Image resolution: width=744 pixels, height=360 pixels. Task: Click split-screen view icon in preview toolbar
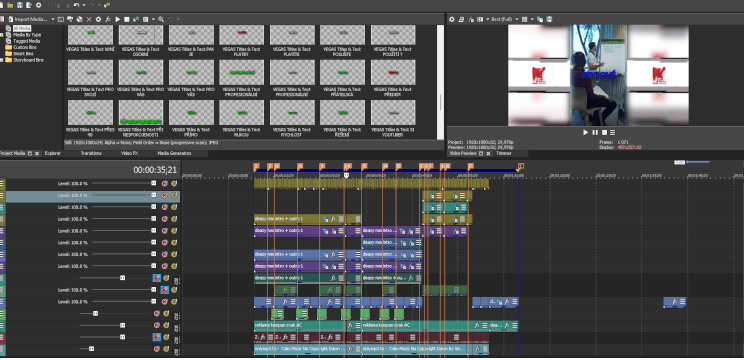[480, 19]
